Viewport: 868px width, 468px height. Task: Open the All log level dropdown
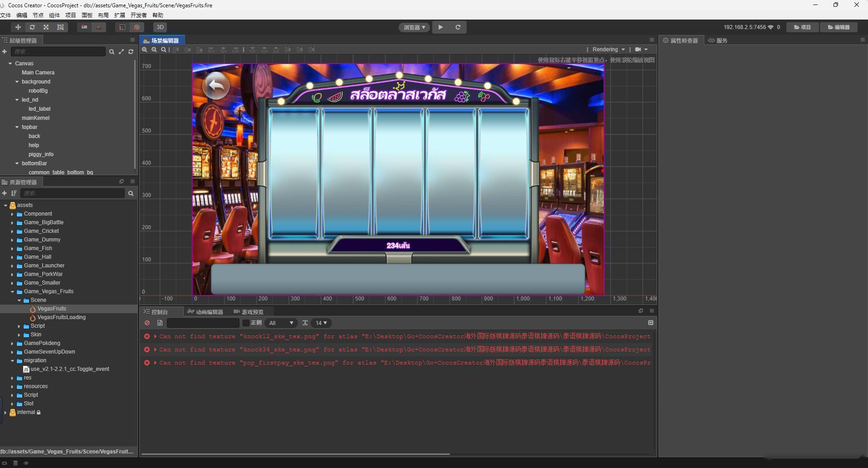click(281, 323)
